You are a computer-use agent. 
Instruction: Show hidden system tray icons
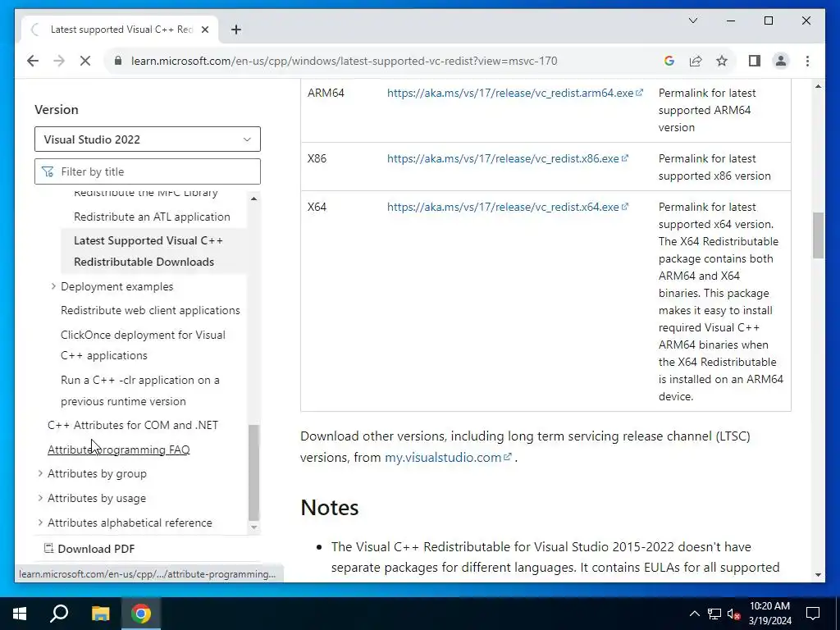pyautogui.click(x=694, y=614)
